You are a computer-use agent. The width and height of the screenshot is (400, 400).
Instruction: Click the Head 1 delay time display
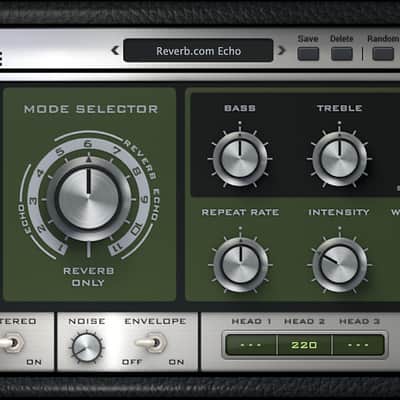(x=251, y=345)
